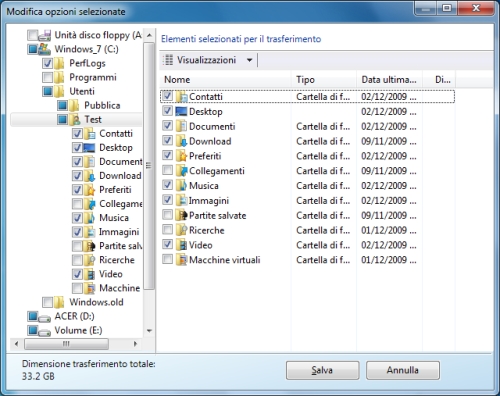500x396 pixels.
Task: Click tree horizontal scrollbar right arrow
Action: point(135,344)
